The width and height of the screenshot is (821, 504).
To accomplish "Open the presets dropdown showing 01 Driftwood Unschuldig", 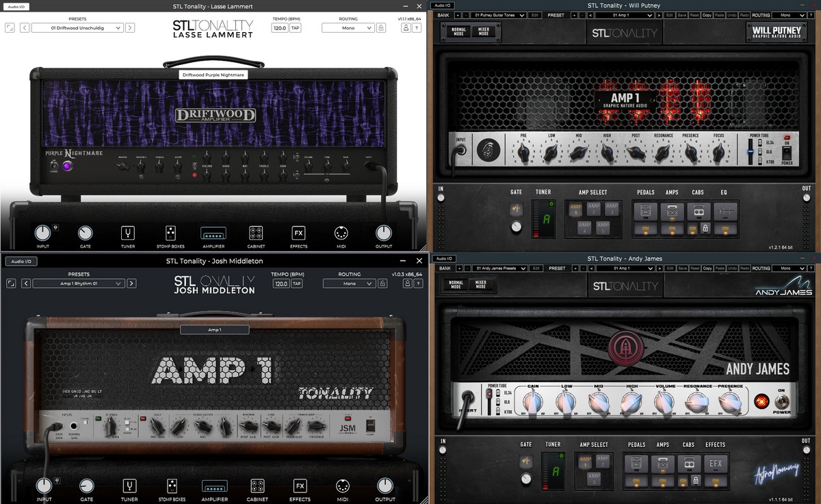I will click(77, 28).
